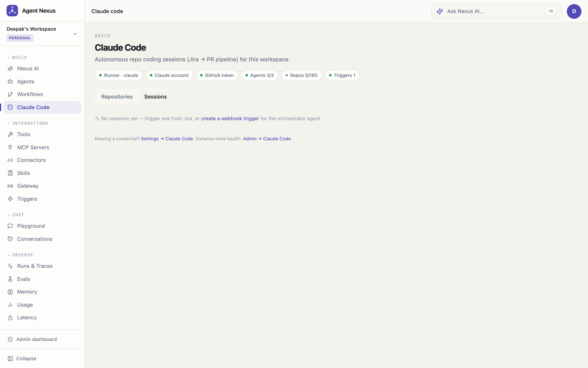Open the Gateway menu item
Screen dimensions: 588x368
point(42,186)
